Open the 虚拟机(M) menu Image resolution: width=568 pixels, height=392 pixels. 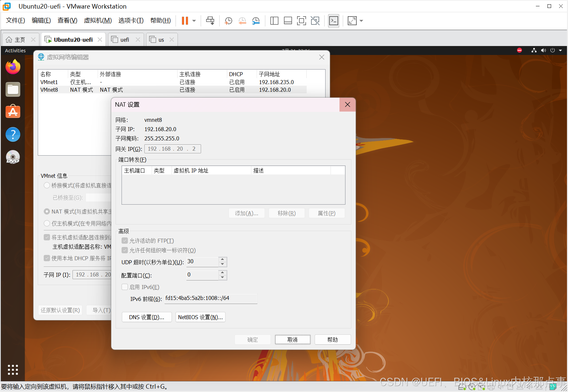tap(98, 20)
